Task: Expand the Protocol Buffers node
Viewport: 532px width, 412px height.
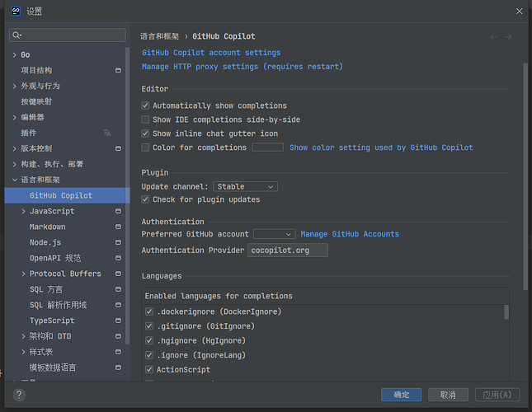Action: pyautogui.click(x=23, y=274)
